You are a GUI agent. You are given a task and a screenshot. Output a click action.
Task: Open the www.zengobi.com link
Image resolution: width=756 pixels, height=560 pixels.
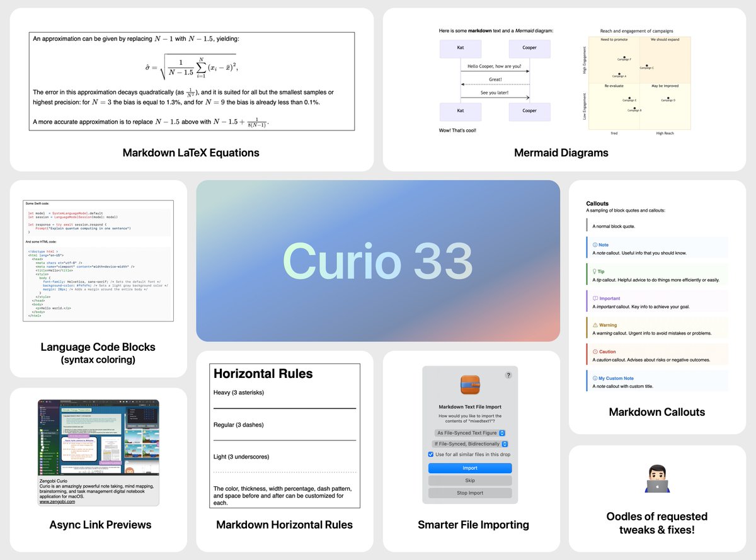[57, 501]
